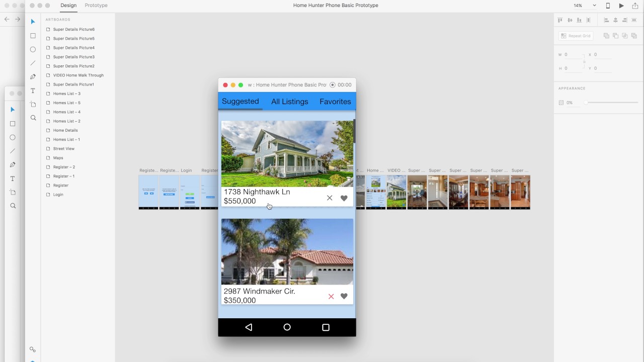This screenshot has height=362, width=644.
Task: Open the Suggested tab in the preview
Action: pyautogui.click(x=240, y=101)
